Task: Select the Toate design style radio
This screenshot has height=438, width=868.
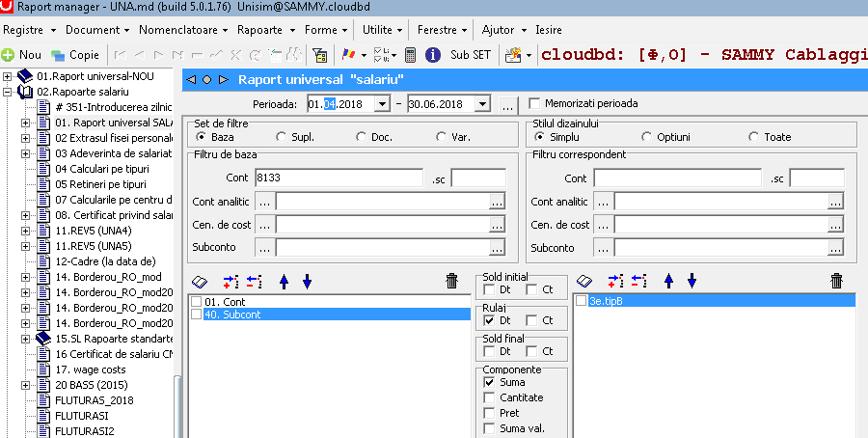Action: point(753,137)
